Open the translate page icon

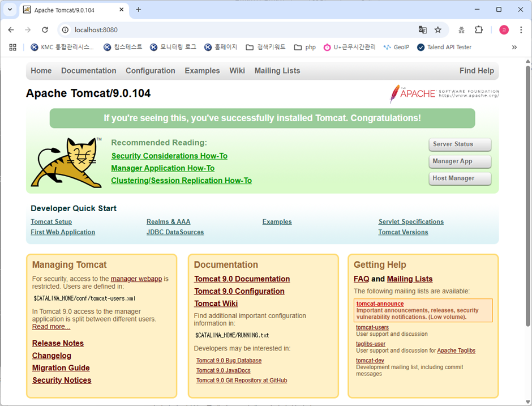click(x=422, y=30)
